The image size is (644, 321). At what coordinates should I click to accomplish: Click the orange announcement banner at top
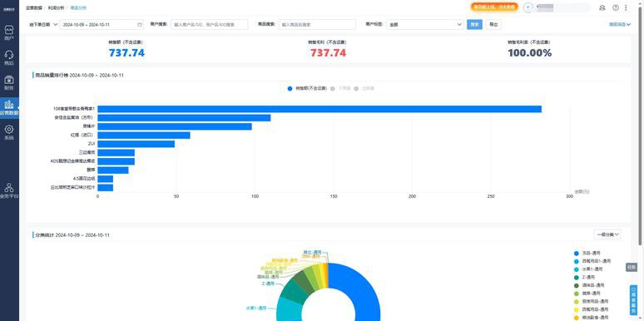coord(494,7)
